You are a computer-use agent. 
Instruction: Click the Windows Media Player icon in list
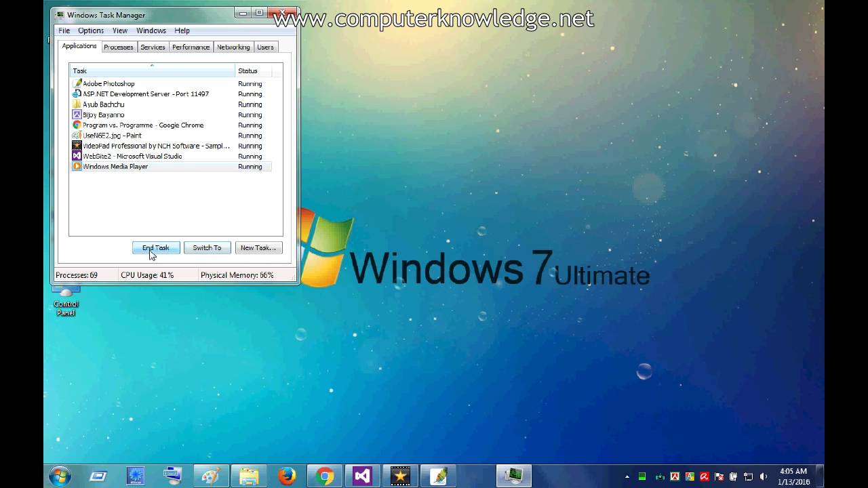coord(77,167)
